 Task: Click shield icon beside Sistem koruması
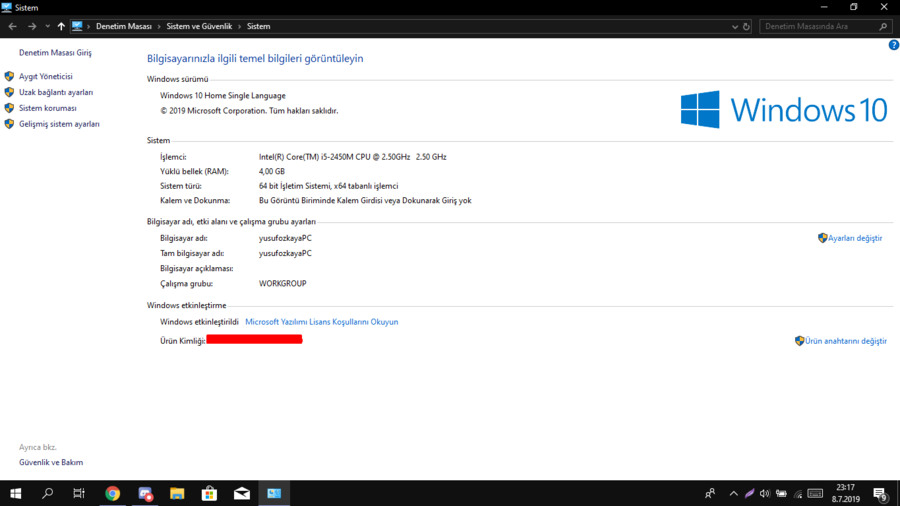click(x=9, y=108)
